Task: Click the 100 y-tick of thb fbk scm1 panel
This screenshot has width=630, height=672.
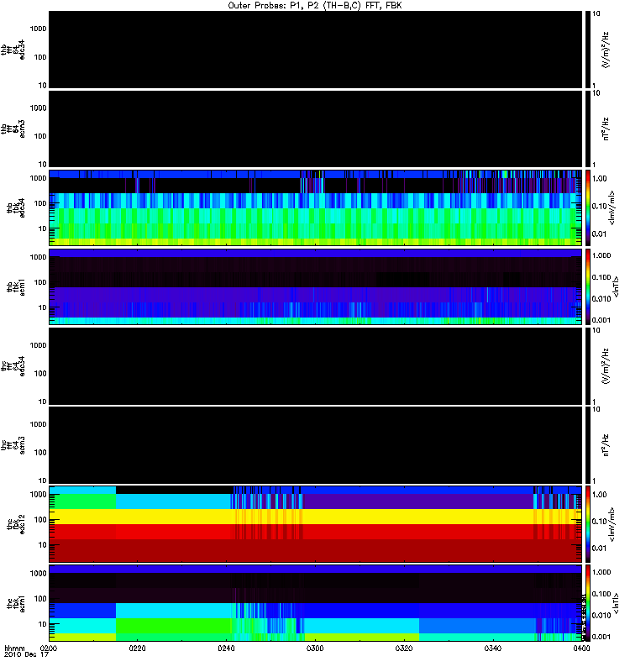Action: 39,282
